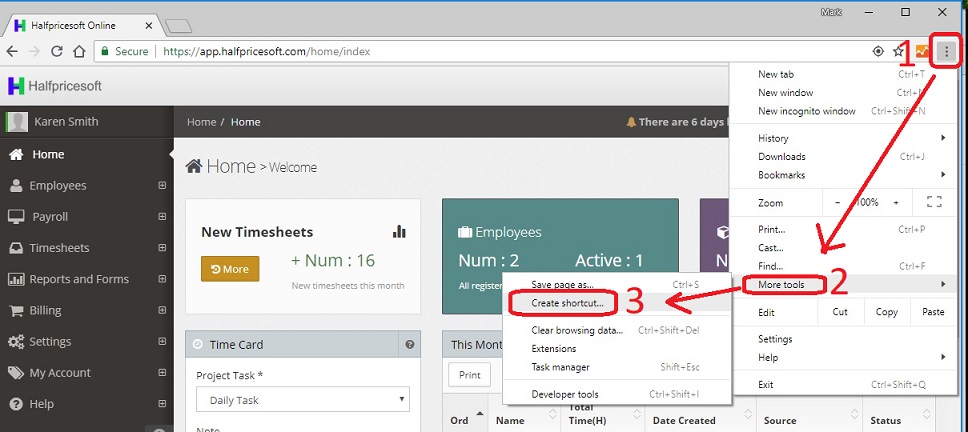Viewport: 968px width, 432px height.
Task: Bookmark this page with the star icon
Action: point(898,51)
